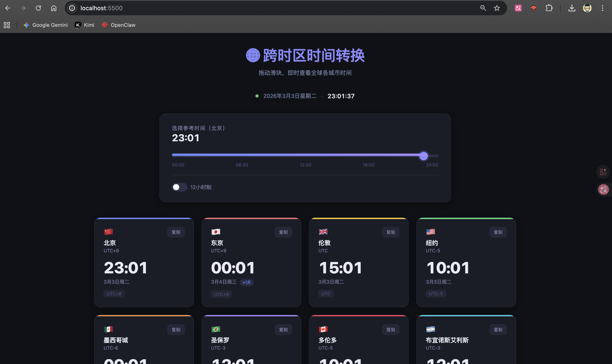Open the Kimi bookmark
The image size is (612, 364).
[84, 25]
